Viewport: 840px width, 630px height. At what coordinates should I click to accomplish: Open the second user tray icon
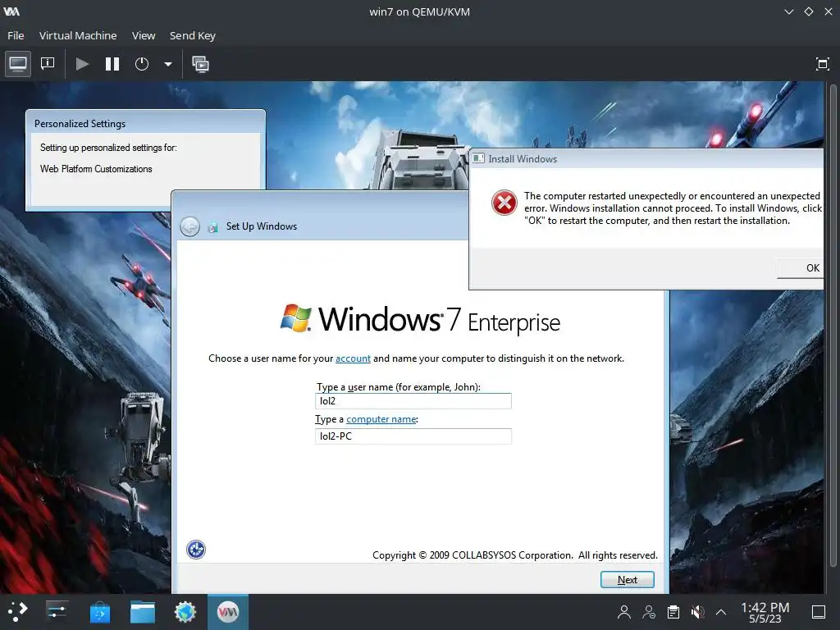[x=649, y=612]
